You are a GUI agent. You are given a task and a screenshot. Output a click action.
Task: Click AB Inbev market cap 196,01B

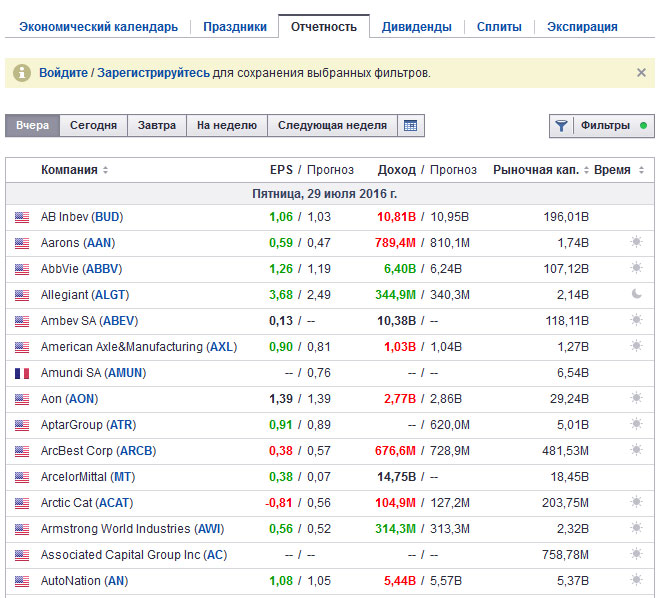[566, 217]
